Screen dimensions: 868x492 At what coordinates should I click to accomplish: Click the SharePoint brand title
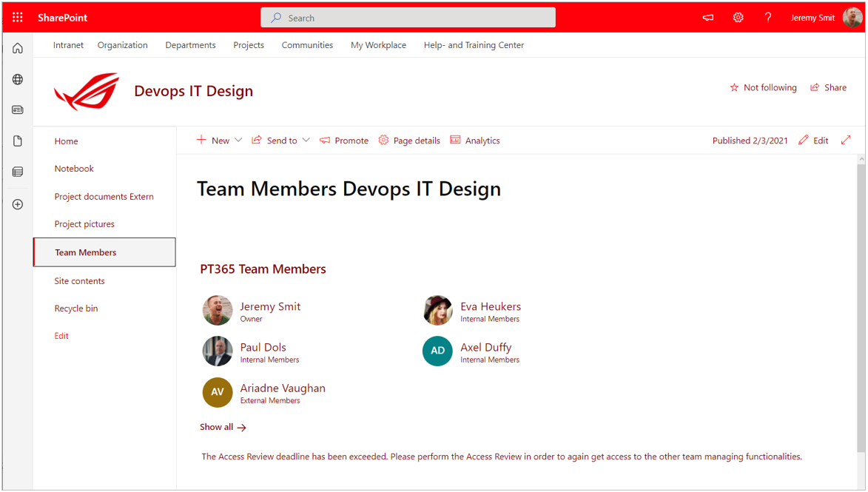[63, 18]
